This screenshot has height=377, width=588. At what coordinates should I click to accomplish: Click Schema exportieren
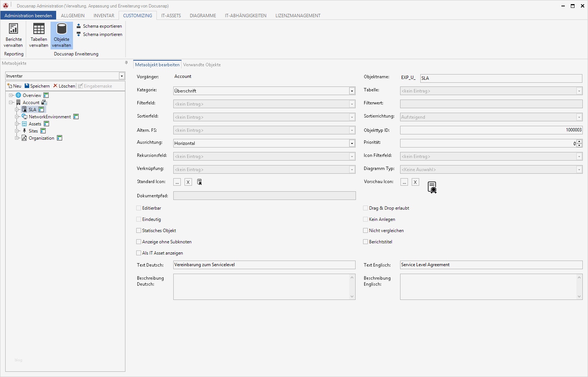[x=100, y=26]
